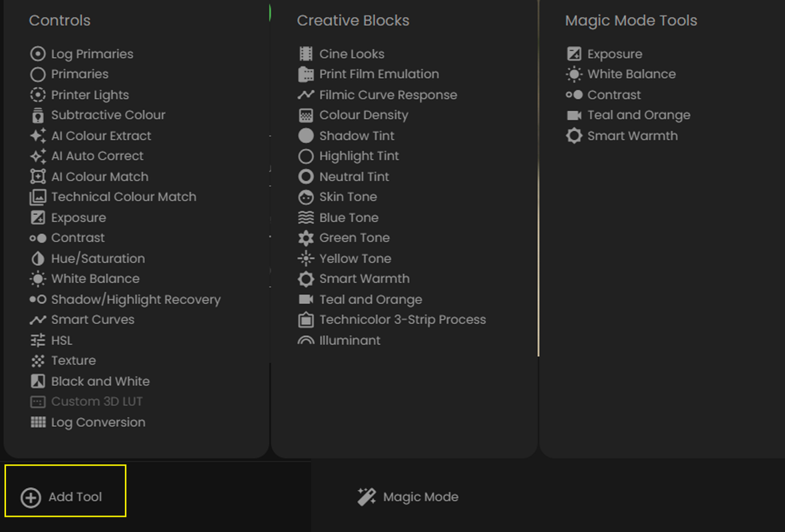Screen dimensions: 785x532
Task: Click the Blue Tone waves icon
Action: (306, 217)
